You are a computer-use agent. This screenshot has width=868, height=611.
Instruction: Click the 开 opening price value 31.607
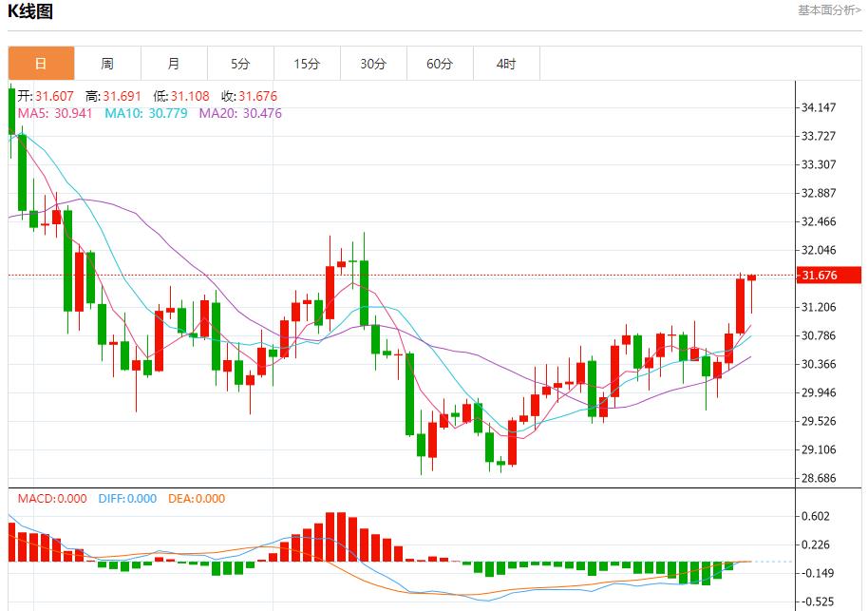click(x=55, y=96)
